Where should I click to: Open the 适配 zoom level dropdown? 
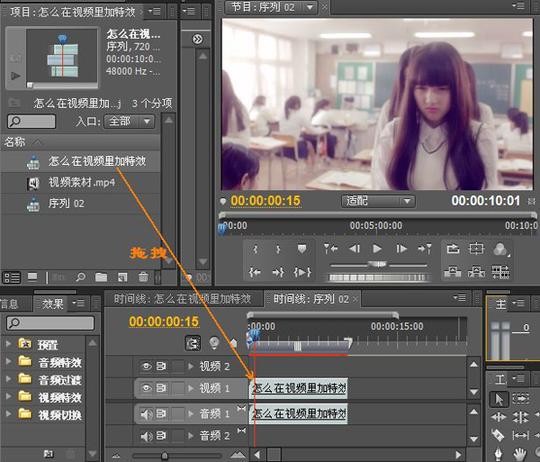pyautogui.click(x=378, y=201)
